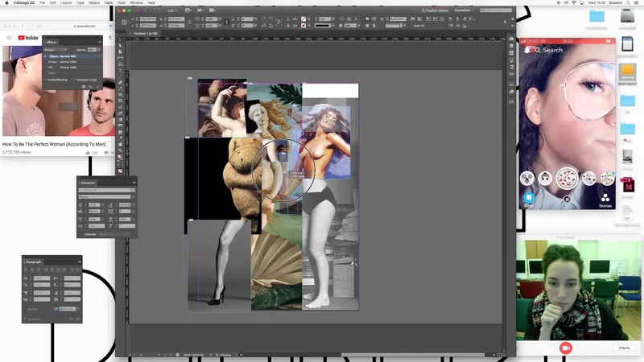The height and width of the screenshot is (362, 644).
Task: Toggle constrain proportions for width and height
Action: (189, 23)
